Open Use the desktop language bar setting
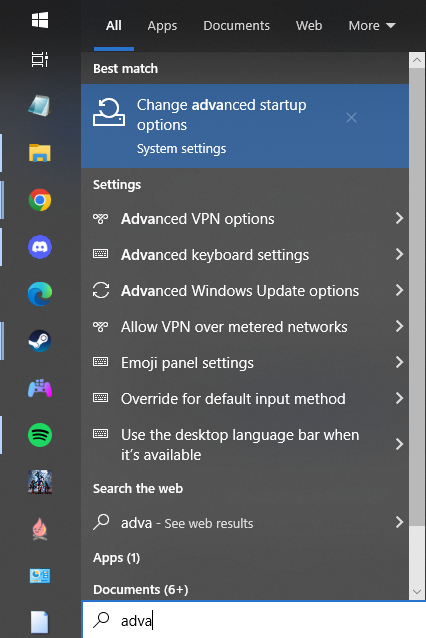 coord(245,444)
